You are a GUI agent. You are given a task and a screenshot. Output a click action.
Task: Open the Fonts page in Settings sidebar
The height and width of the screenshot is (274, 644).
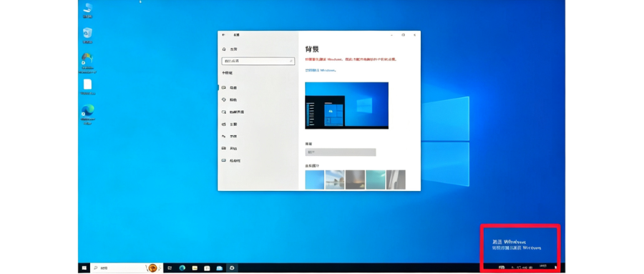tap(230, 137)
